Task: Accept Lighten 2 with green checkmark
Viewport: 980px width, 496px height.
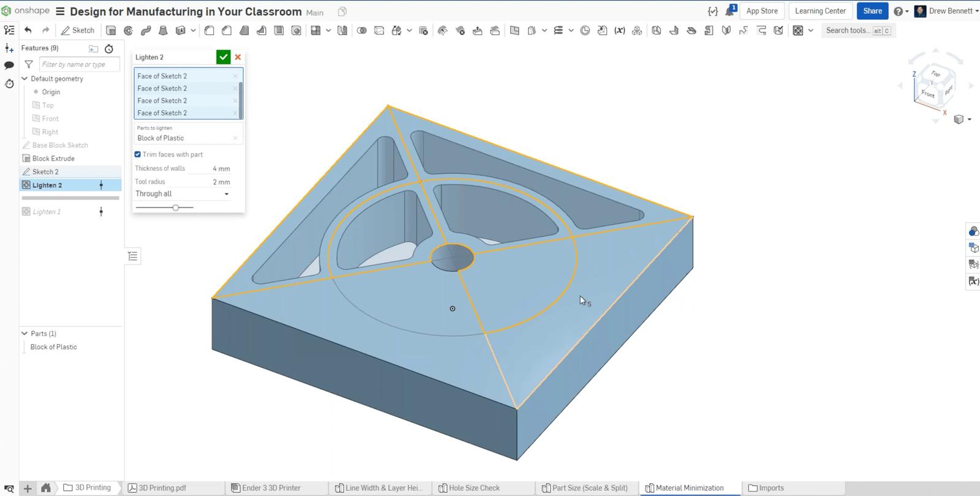Action: (x=223, y=57)
